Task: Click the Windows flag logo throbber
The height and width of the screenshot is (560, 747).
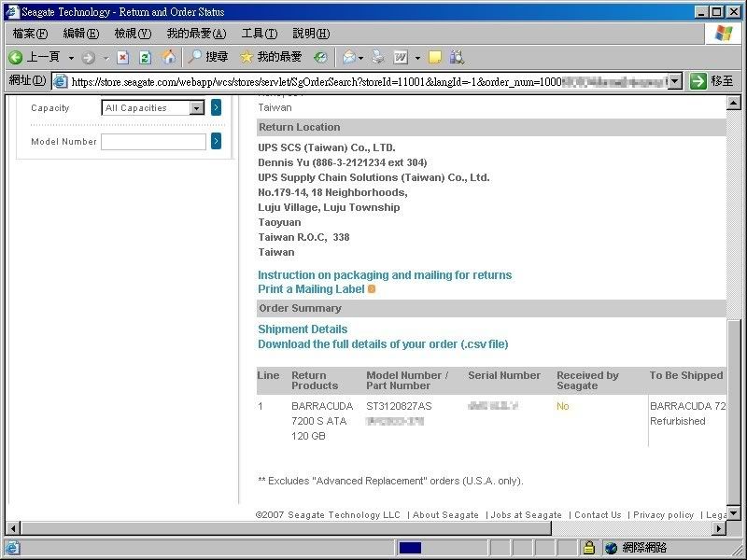Action: (x=723, y=34)
